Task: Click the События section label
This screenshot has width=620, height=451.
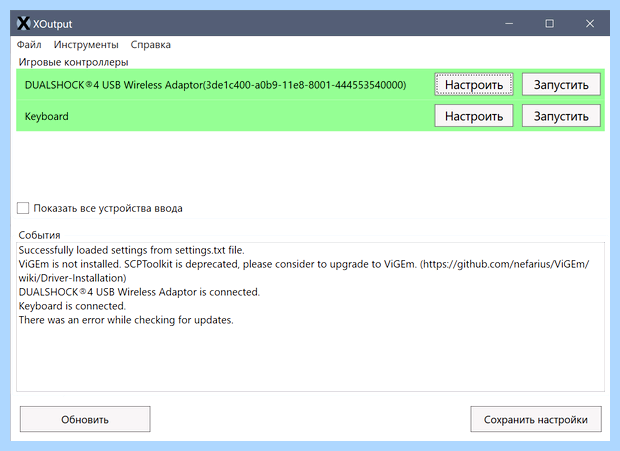Action: click(x=39, y=235)
